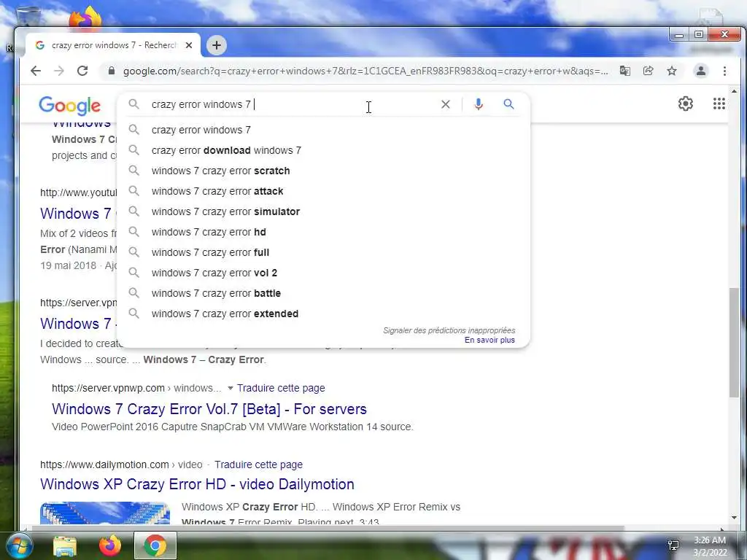Image resolution: width=747 pixels, height=560 pixels.
Task: Click the vertical page scrollbar thumb
Action: point(734,343)
